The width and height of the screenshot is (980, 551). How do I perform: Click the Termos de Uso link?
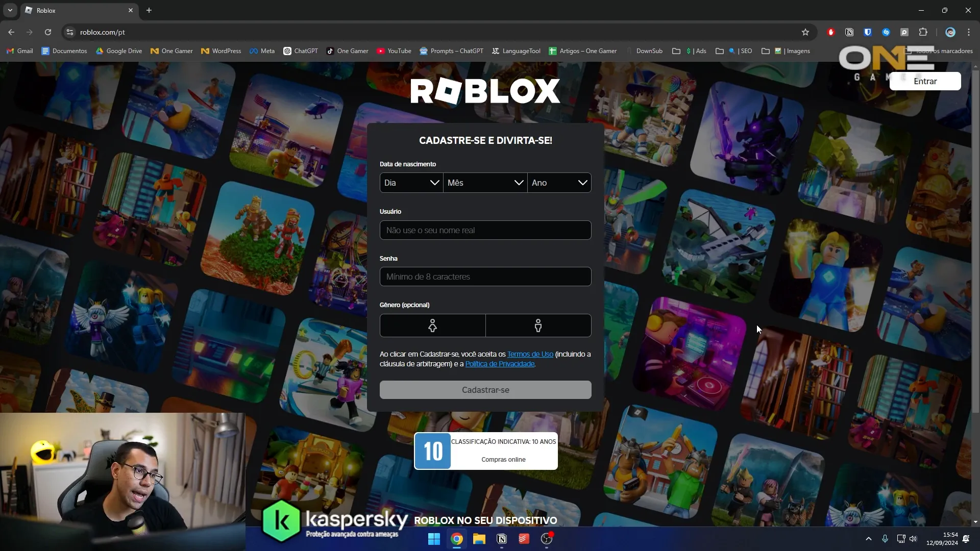[x=530, y=353]
